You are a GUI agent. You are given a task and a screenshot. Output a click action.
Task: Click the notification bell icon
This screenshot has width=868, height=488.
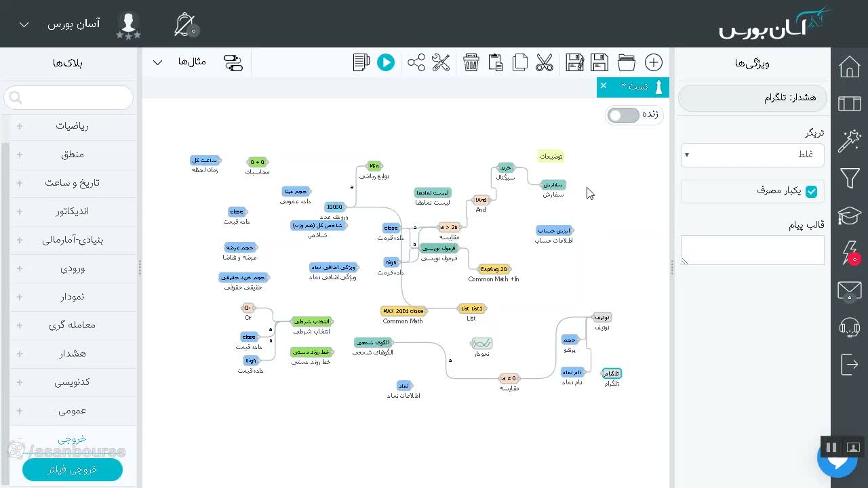point(184,24)
